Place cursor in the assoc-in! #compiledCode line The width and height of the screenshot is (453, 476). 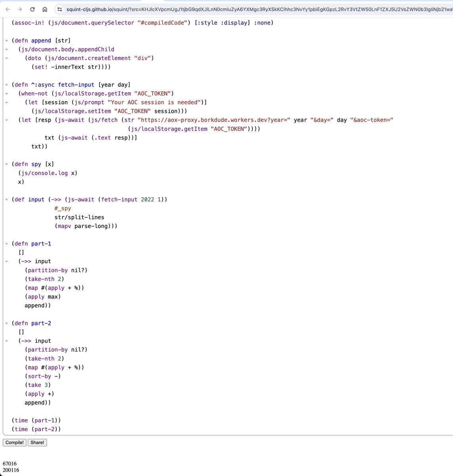pos(143,23)
